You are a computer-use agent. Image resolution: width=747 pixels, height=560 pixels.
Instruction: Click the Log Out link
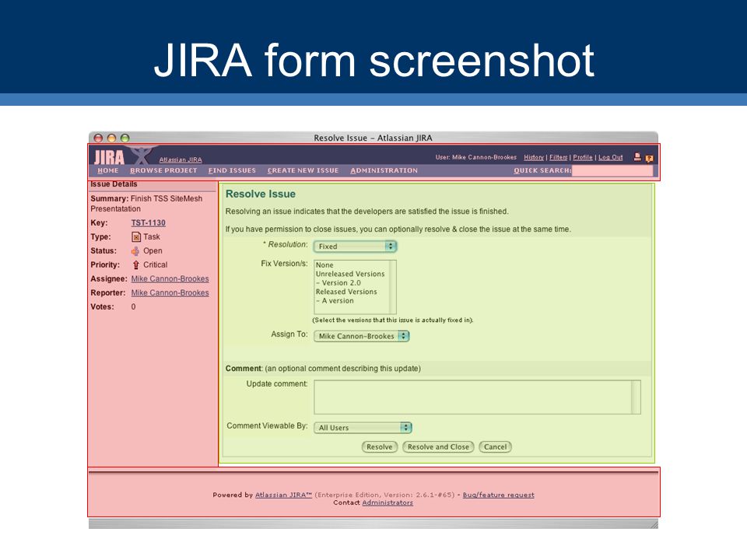coord(611,157)
